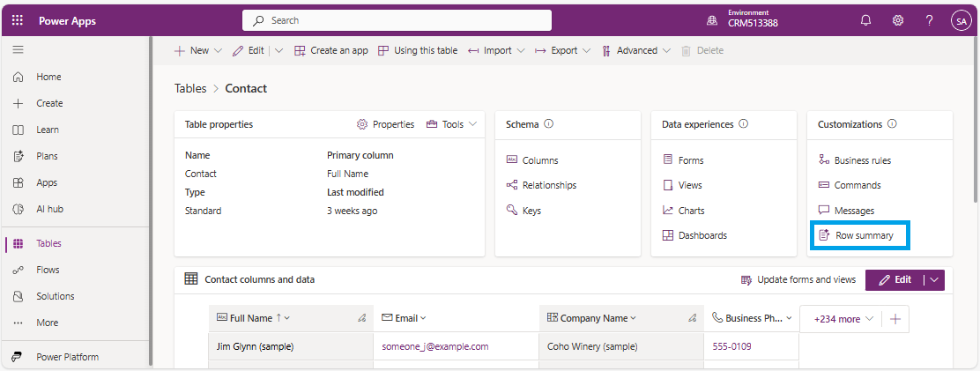Screen dimensions: 980x371
Task: Click the Search input box
Action: tap(397, 20)
